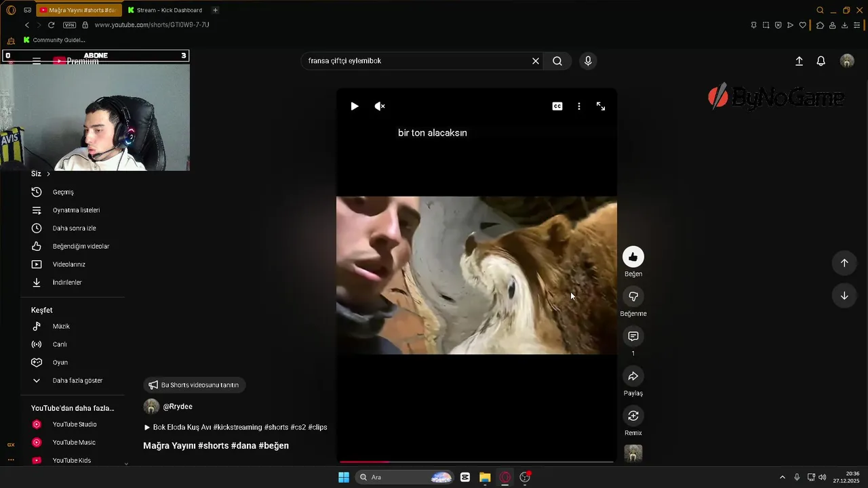
Task: Open the ad blocker shield icon
Action: pyautogui.click(x=778, y=25)
